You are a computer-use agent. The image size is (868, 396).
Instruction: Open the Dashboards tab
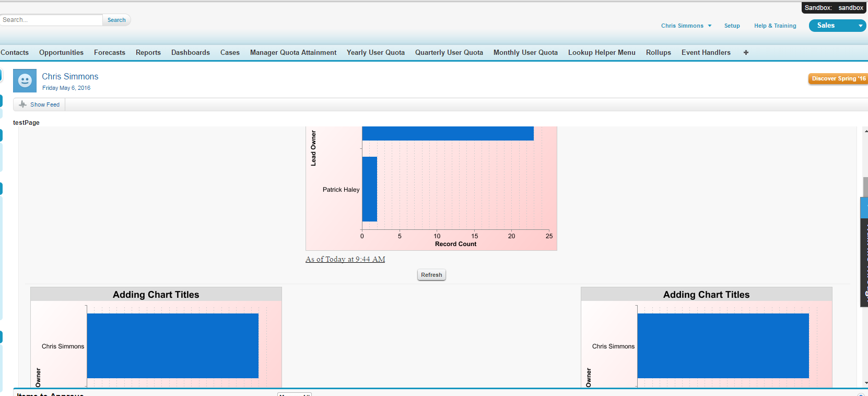[190, 53]
